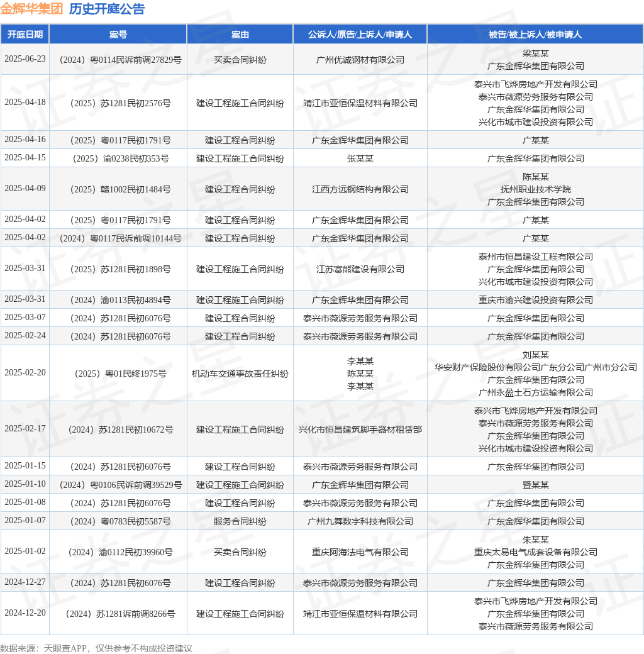Click the 金辉华集团 title text
This screenshot has height=654, width=644.
click(x=31, y=9)
